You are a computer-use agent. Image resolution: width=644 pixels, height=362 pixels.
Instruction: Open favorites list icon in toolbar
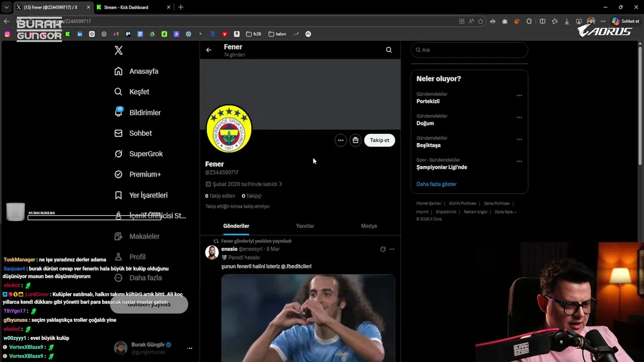pyautogui.click(x=554, y=21)
